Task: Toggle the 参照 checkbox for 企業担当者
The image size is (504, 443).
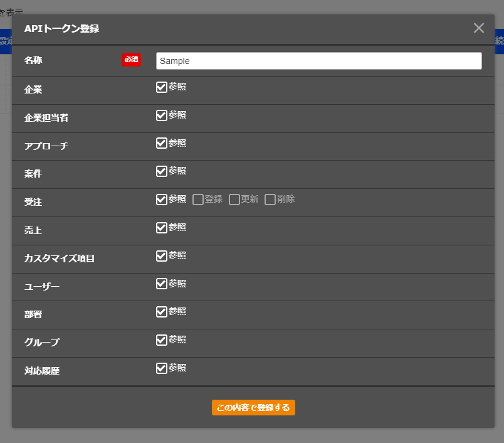Action: click(x=162, y=115)
